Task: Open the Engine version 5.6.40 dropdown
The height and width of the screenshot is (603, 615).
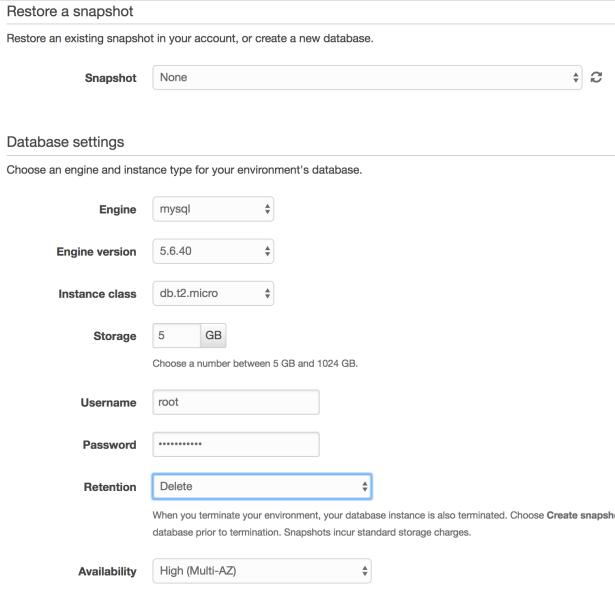Action: coord(213,252)
